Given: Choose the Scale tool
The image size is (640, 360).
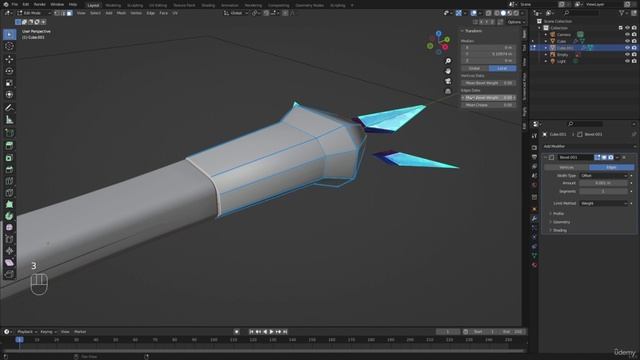Looking at the screenshot, I should pyautogui.click(x=9, y=83).
